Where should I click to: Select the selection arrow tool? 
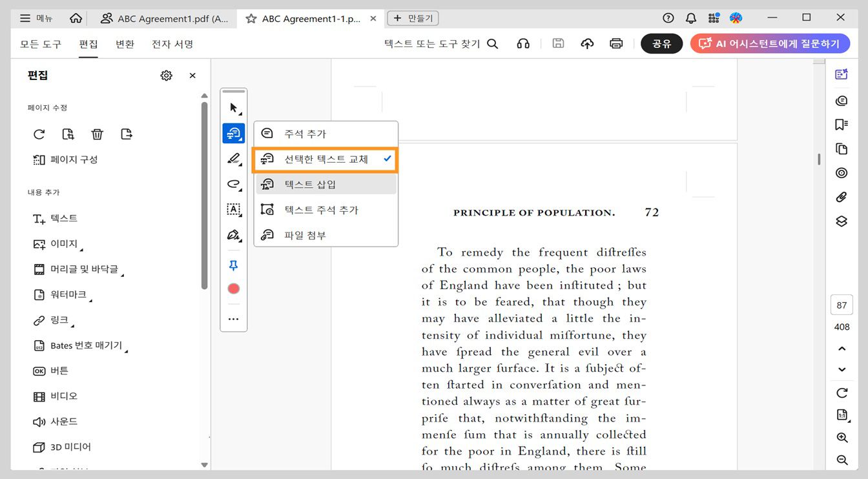233,107
